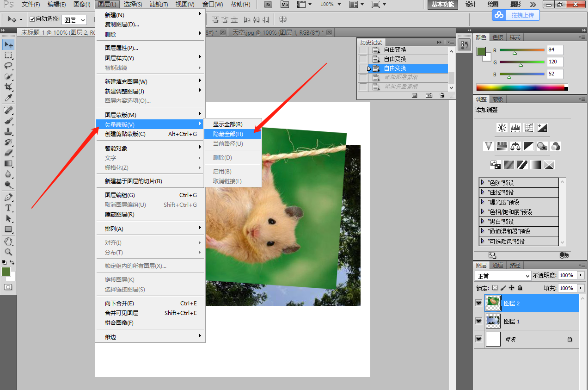Select the Gradient tool
Viewport: 588px width, 390px height.
tap(8, 163)
